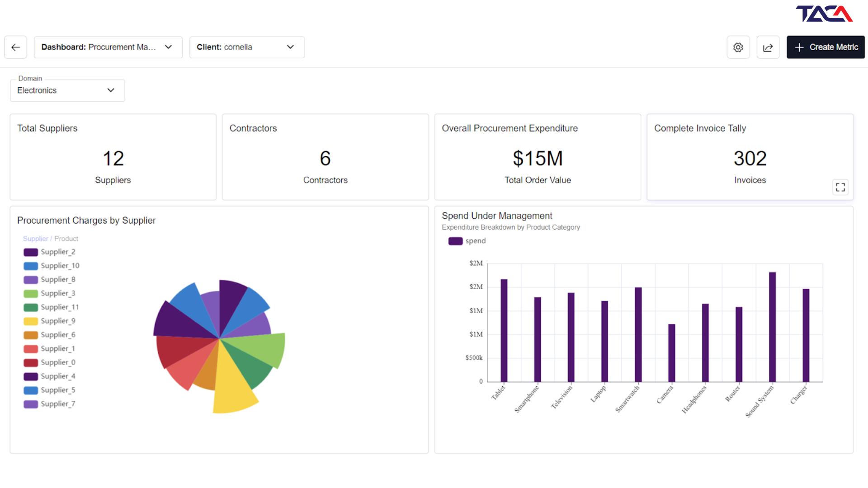The width and height of the screenshot is (868, 488).
Task: Toggle Supplier_6 in pie legend
Action: pos(50,335)
